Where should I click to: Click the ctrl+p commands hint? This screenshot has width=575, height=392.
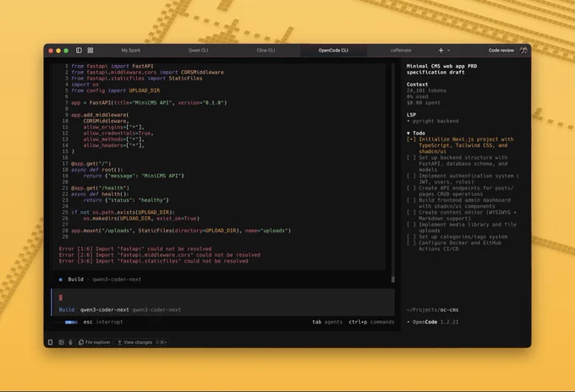[371, 322]
